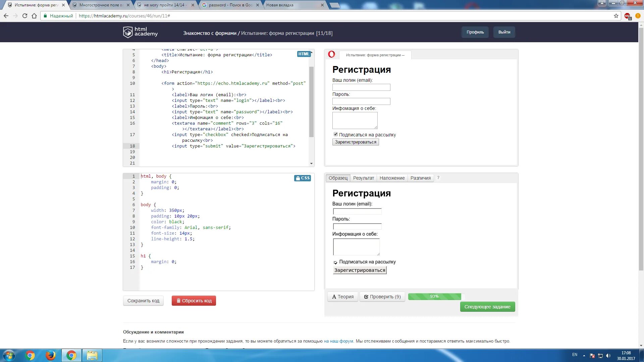Open the Наложение tab
This screenshot has width=644, height=362.
click(x=392, y=178)
